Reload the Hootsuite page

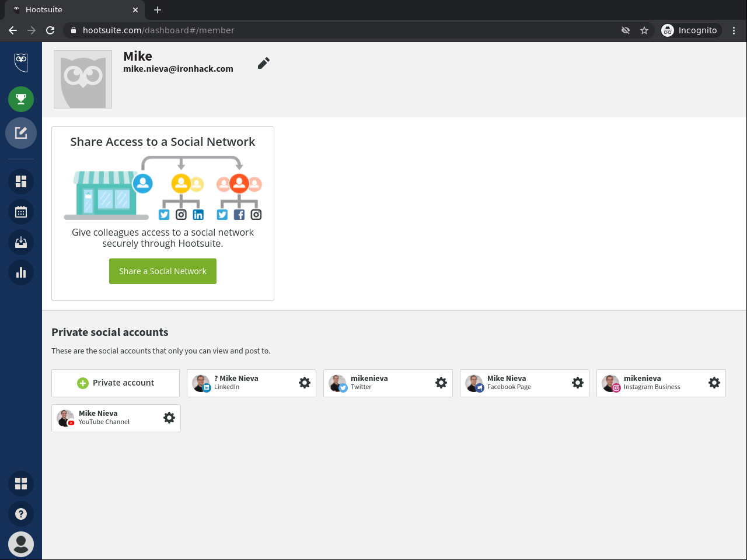click(x=50, y=30)
